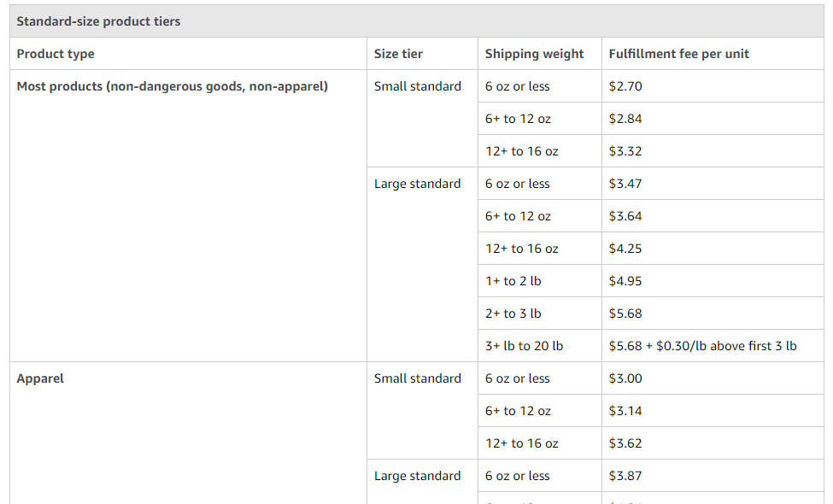
Task: Click the Shipping weight column header
Action: (x=540, y=54)
